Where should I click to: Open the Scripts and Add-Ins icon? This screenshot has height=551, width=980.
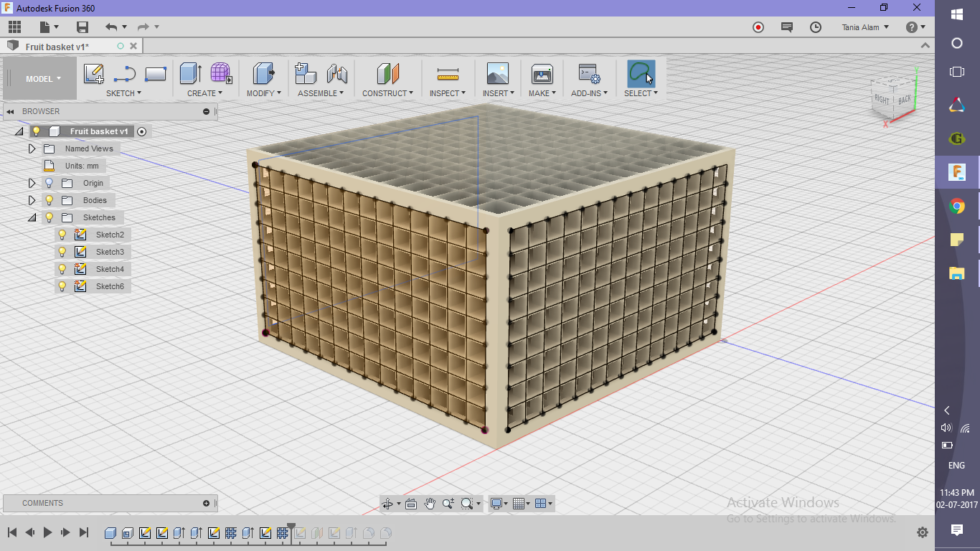pos(590,74)
